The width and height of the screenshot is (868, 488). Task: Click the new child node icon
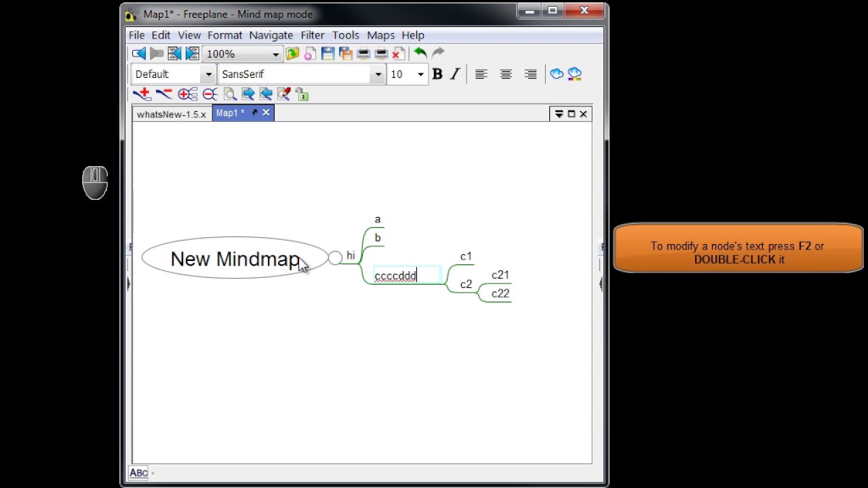pyautogui.click(x=142, y=94)
